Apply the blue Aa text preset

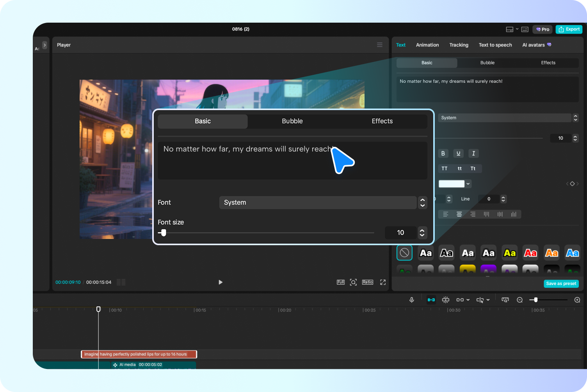pyautogui.click(x=573, y=253)
